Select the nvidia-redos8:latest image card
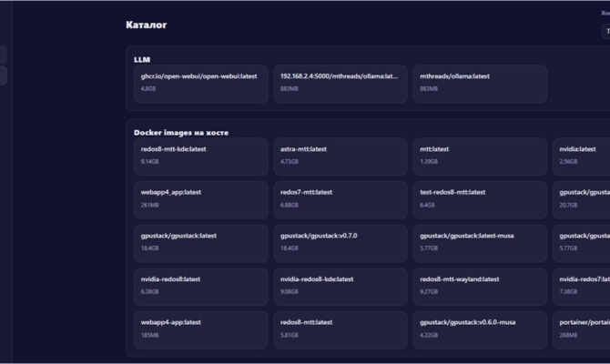The height and width of the screenshot is (364, 610). [200, 286]
